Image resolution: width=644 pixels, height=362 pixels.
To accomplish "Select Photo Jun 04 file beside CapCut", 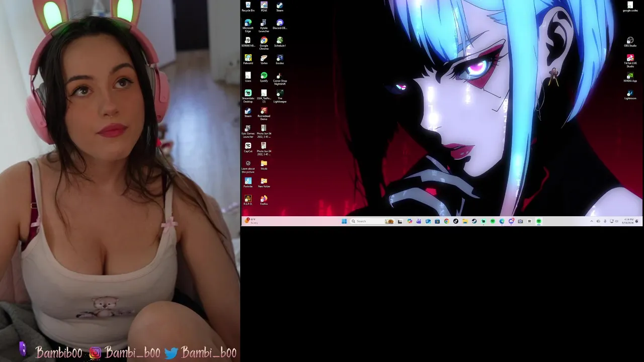I will click(264, 149).
